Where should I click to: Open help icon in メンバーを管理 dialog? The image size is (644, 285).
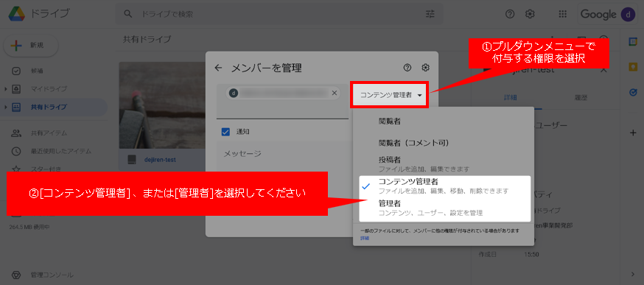click(407, 68)
